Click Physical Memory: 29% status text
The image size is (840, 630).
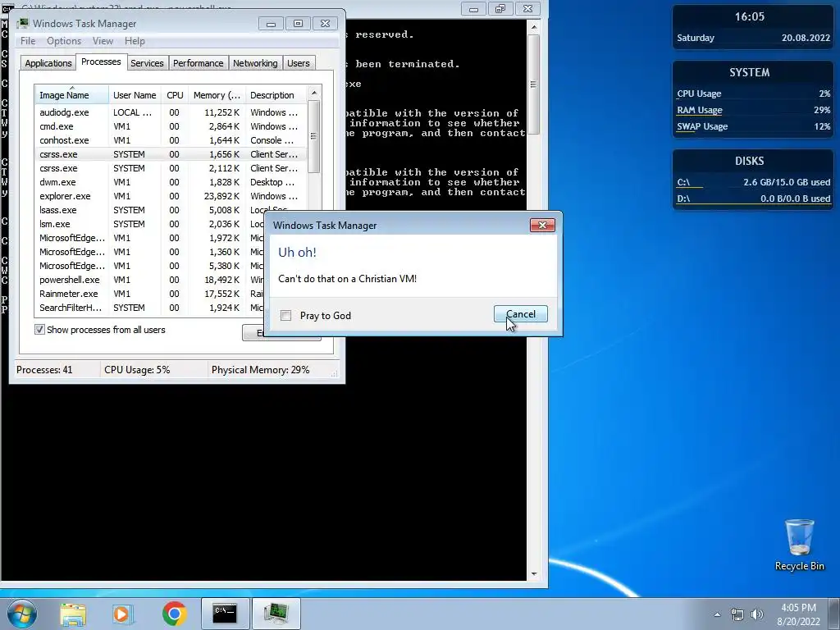coord(260,370)
